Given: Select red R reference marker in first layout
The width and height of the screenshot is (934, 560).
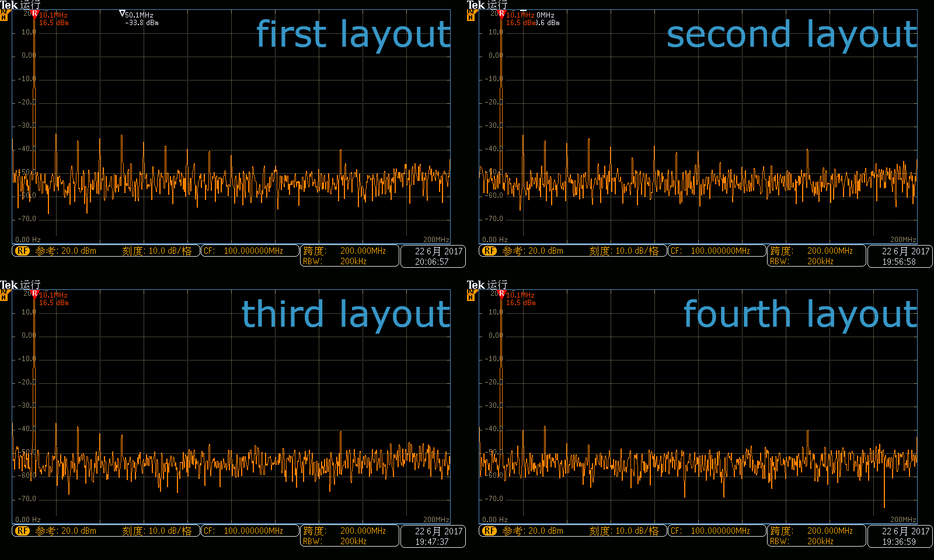Looking at the screenshot, I should click(x=34, y=14).
